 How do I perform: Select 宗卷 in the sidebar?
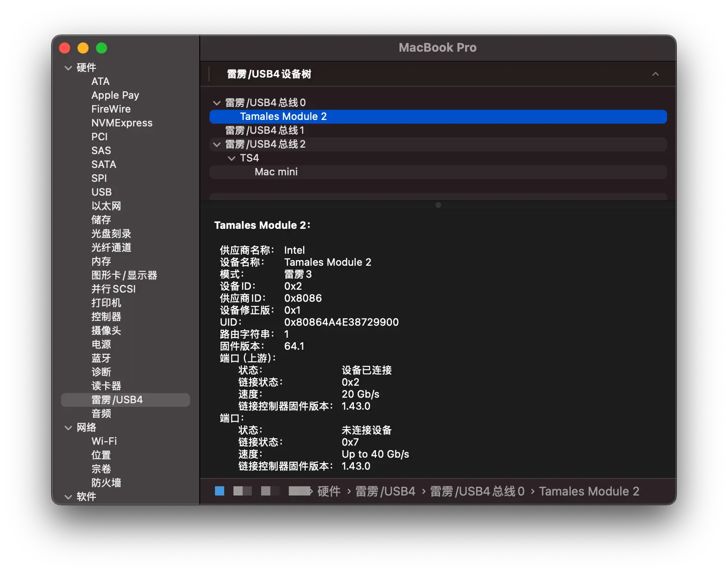point(101,469)
